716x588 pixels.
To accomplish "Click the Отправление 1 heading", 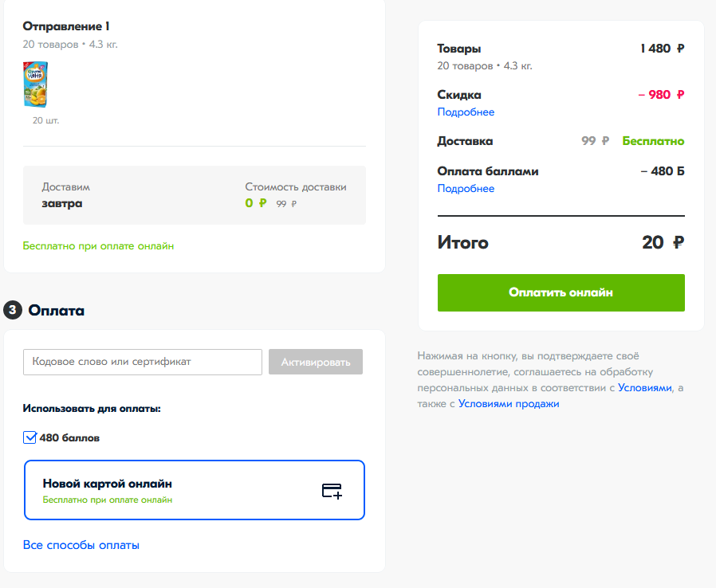I will coord(66,26).
